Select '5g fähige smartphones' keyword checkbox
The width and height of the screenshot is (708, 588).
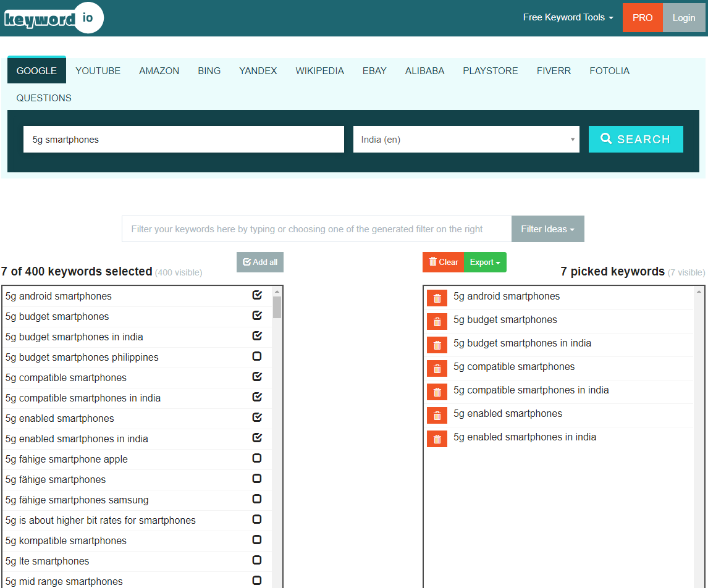(257, 478)
